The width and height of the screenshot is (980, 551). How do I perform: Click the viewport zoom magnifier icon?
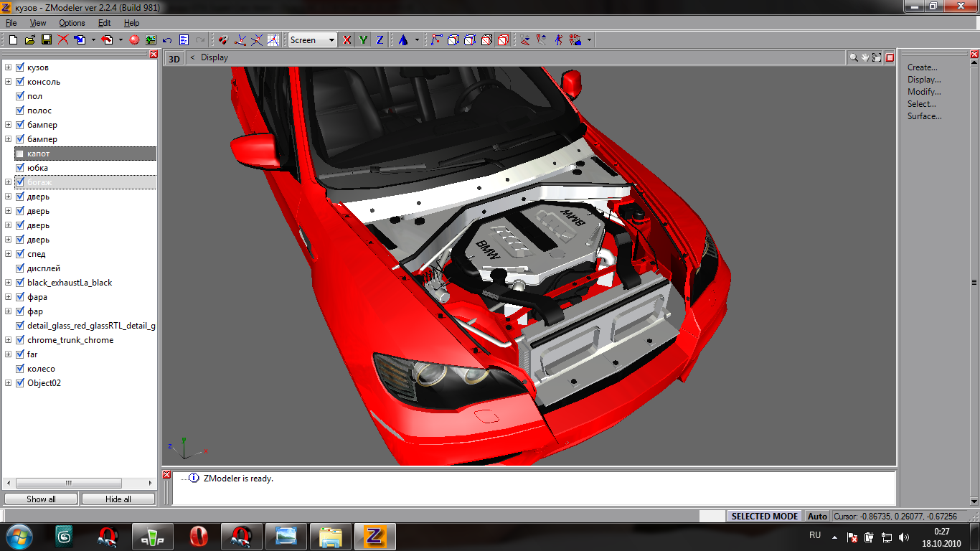pos(854,58)
